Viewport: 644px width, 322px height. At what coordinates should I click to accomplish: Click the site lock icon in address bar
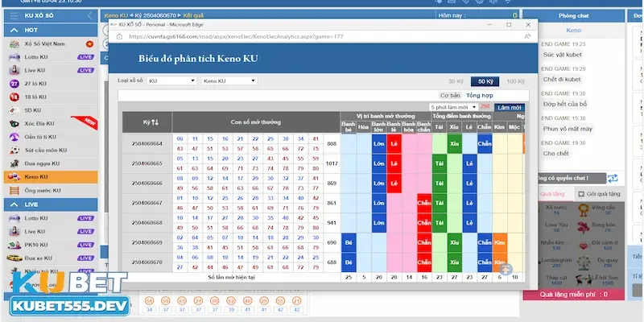[x=119, y=36]
